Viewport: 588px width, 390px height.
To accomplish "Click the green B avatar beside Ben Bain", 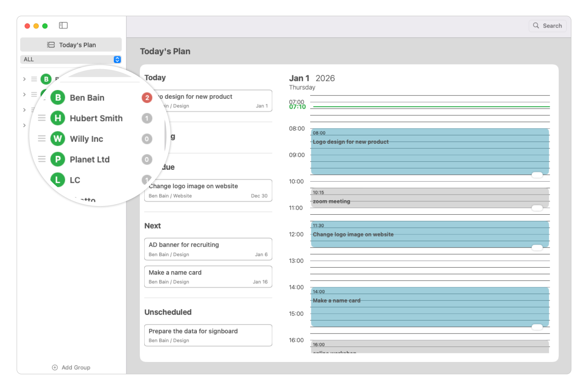I will (x=58, y=97).
